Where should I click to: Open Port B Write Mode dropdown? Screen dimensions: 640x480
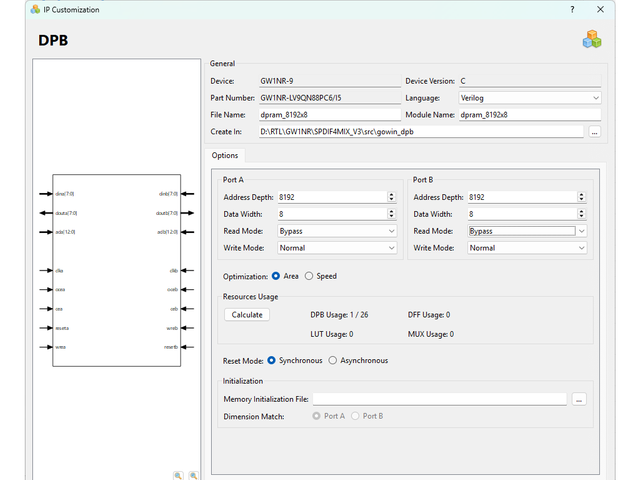pos(526,248)
